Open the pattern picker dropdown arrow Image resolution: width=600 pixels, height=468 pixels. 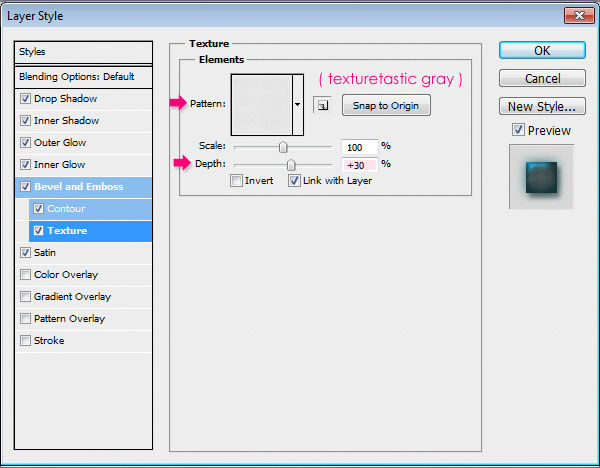pos(298,104)
